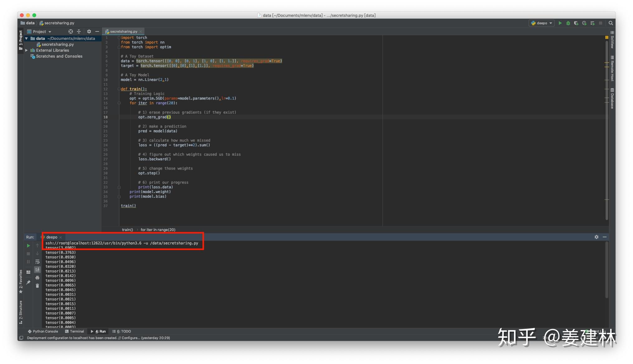Clear all console output with trash icon

click(x=37, y=286)
